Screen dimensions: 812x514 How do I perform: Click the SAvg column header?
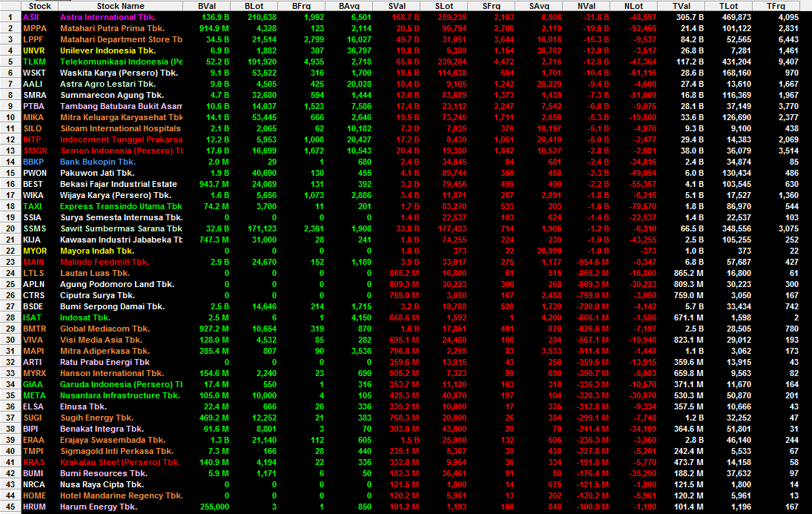pos(539,6)
